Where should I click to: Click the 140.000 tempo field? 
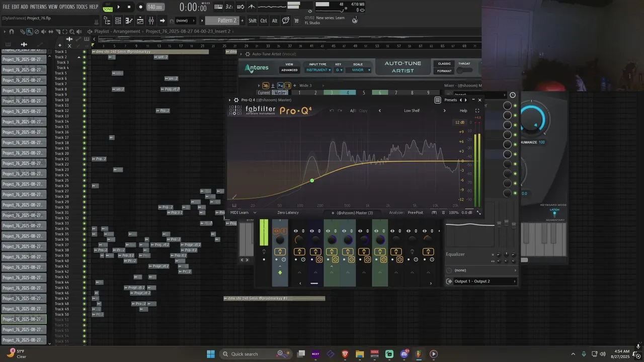pos(155,7)
